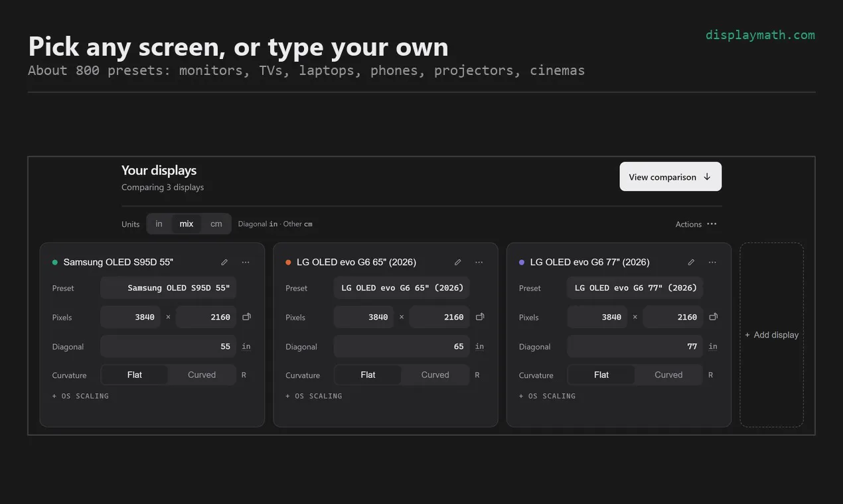The width and height of the screenshot is (843, 504).
Task: Click the title 'Samsung OLED S95D 55"' on its card
Action: click(x=118, y=262)
